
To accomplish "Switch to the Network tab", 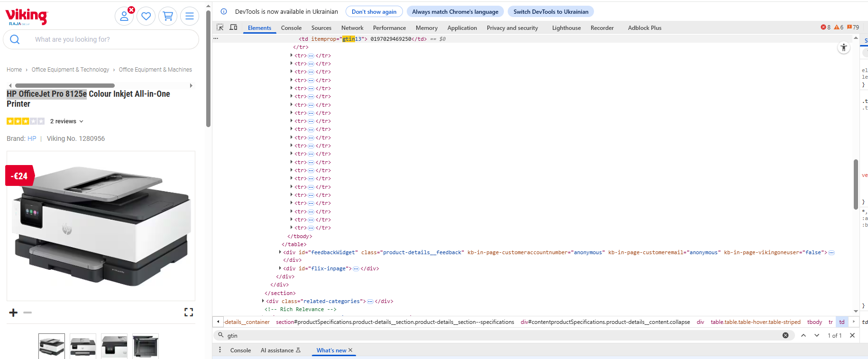I will [352, 28].
